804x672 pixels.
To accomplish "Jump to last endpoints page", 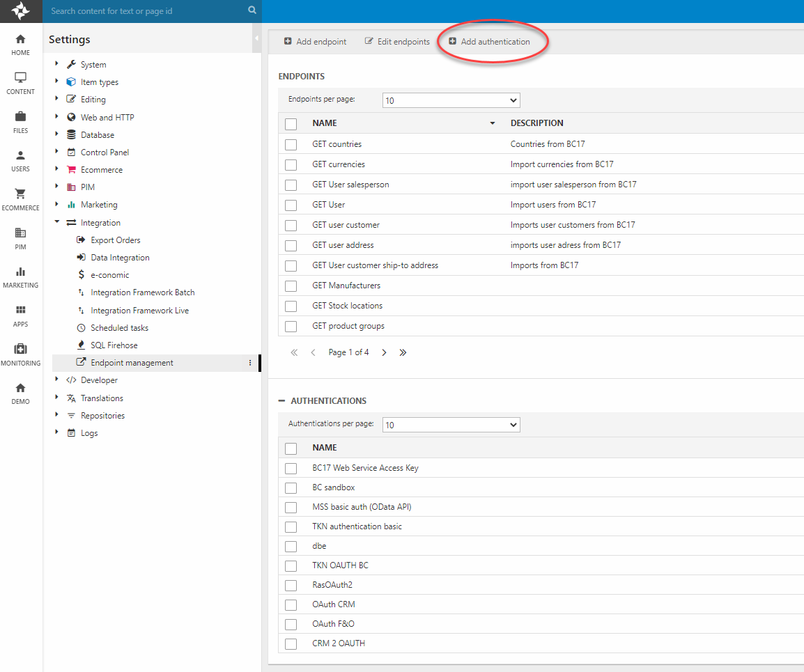I will (x=403, y=352).
